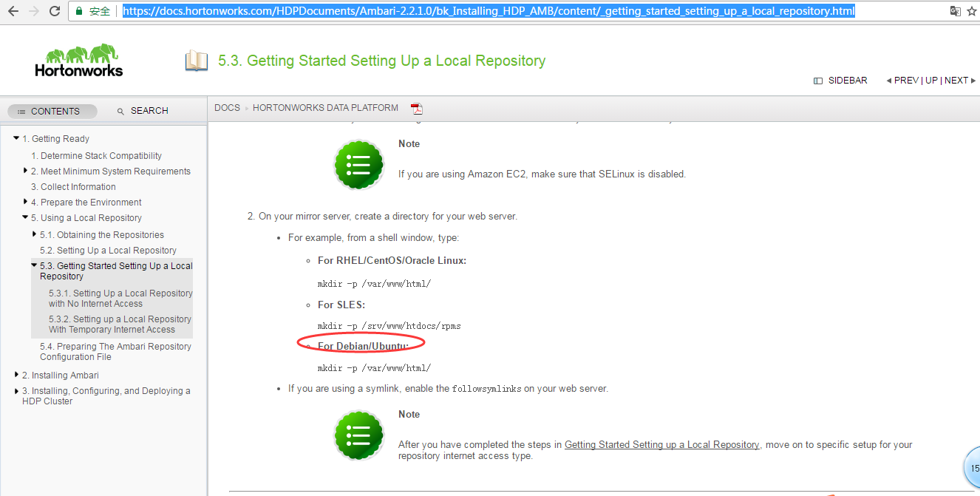The height and width of the screenshot is (496, 980).
Task: Click the blue floating circle badge
Action: (x=973, y=468)
